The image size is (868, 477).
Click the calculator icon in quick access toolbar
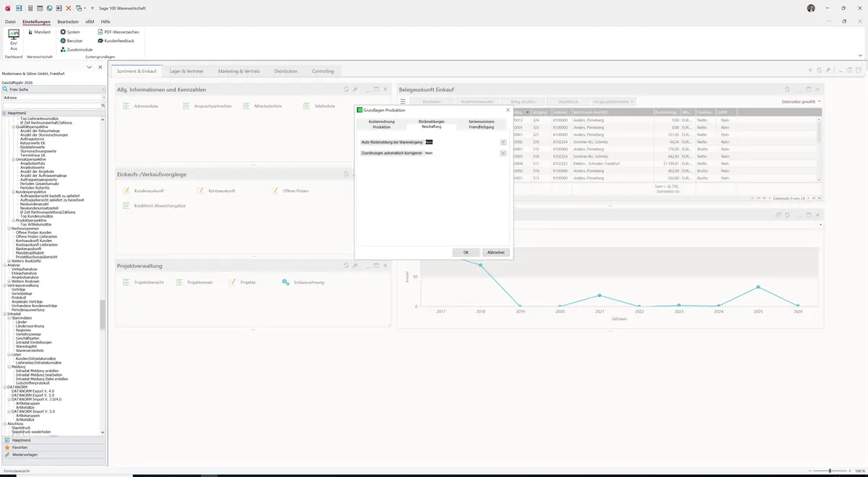30,8
